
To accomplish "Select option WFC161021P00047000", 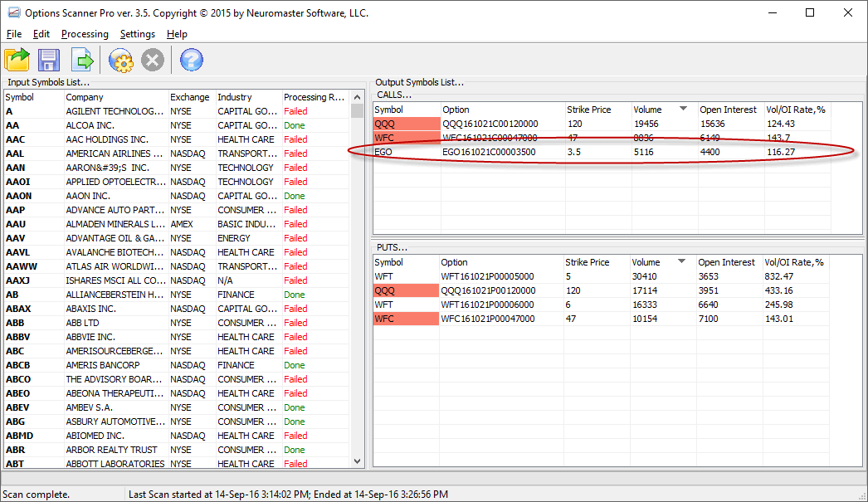I will coord(488,319).
